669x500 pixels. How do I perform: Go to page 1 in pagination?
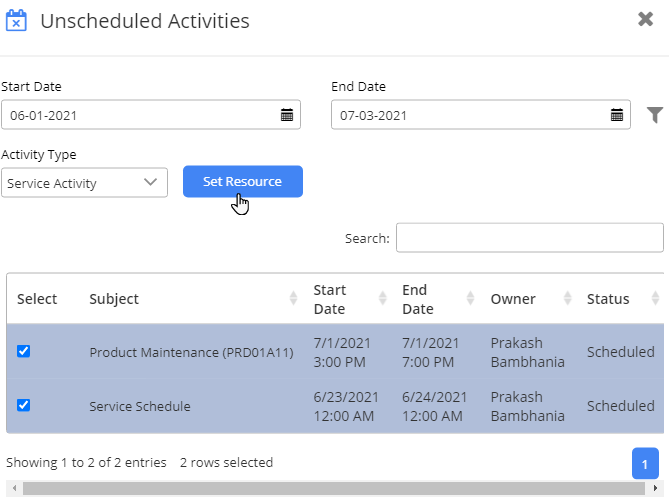click(645, 463)
